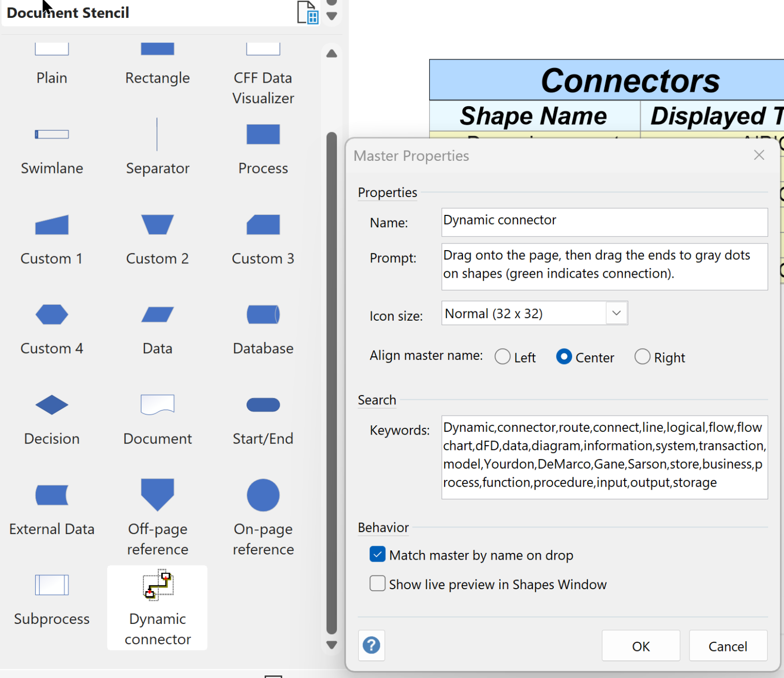The image size is (784, 678).
Task: Enable Show live preview in Shapes Window
Action: (377, 584)
